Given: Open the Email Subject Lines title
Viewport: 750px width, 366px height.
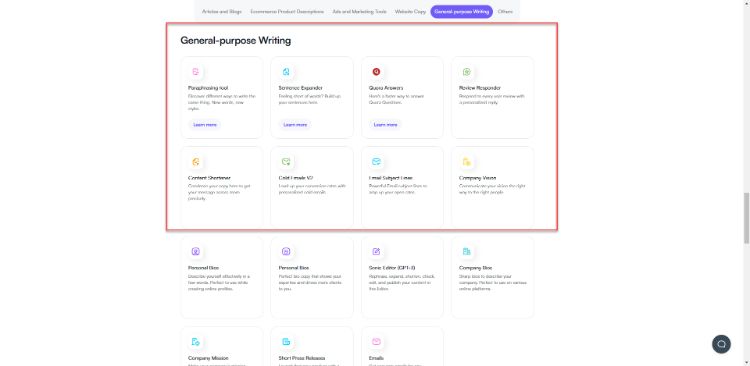Looking at the screenshot, I should pyautogui.click(x=391, y=178).
